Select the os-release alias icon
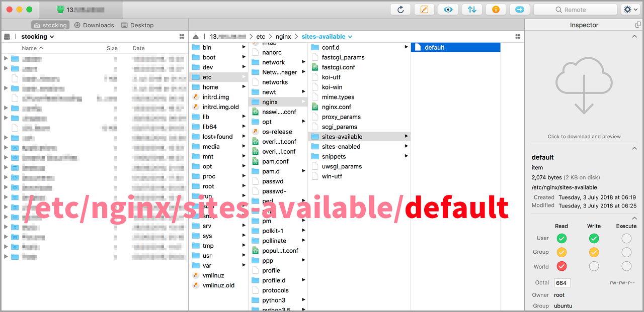 click(256, 132)
